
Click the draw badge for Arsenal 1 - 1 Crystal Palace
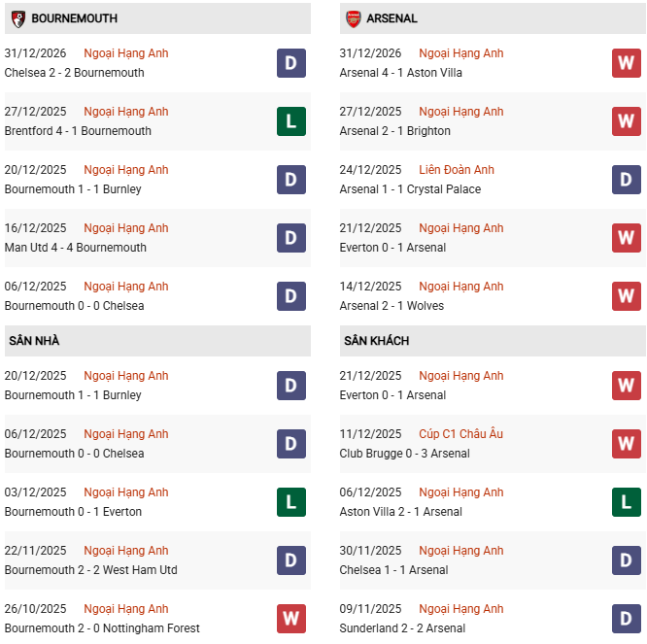[627, 180]
